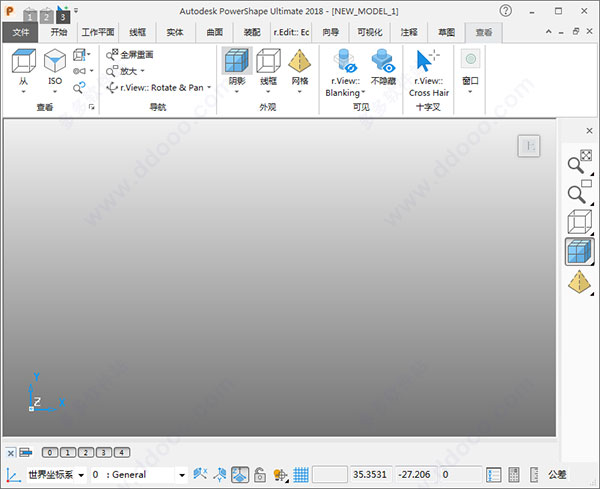
Task: Click the Z coordinate field showing 0
Action: [461, 474]
